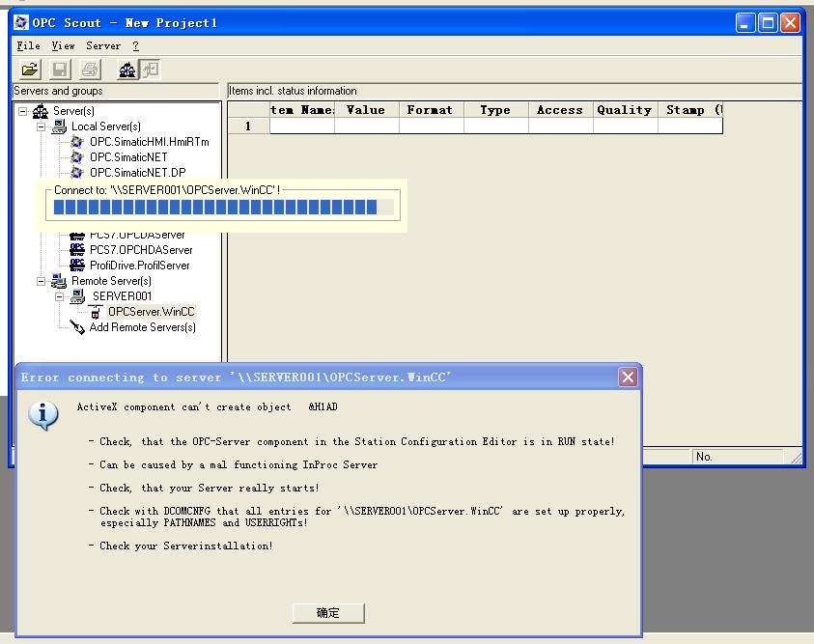Click "Items incl. status information" label
This screenshot has height=644, width=814.
(x=293, y=91)
